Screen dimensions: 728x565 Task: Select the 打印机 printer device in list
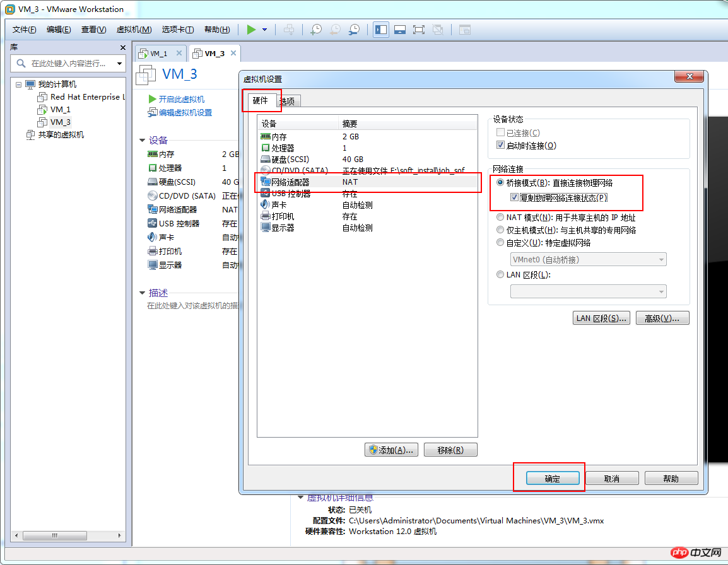point(283,216)
